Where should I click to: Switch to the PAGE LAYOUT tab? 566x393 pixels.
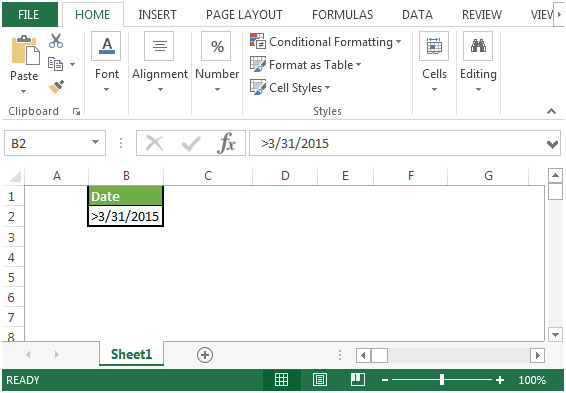pos(244,15)
